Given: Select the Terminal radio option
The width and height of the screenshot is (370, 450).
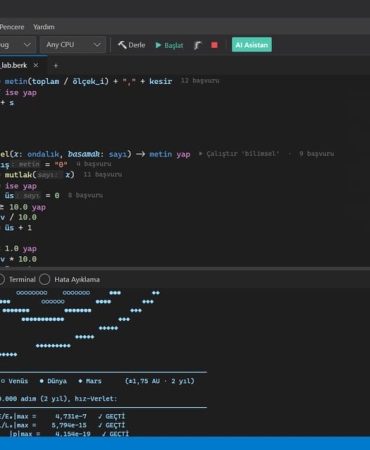Looking at the screenshot, I should coord(18,279).
